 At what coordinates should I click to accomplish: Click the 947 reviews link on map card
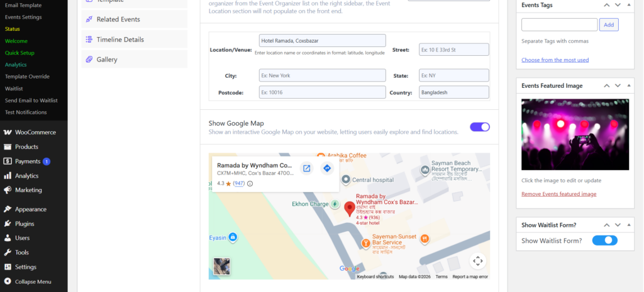(x=238, y=183)
